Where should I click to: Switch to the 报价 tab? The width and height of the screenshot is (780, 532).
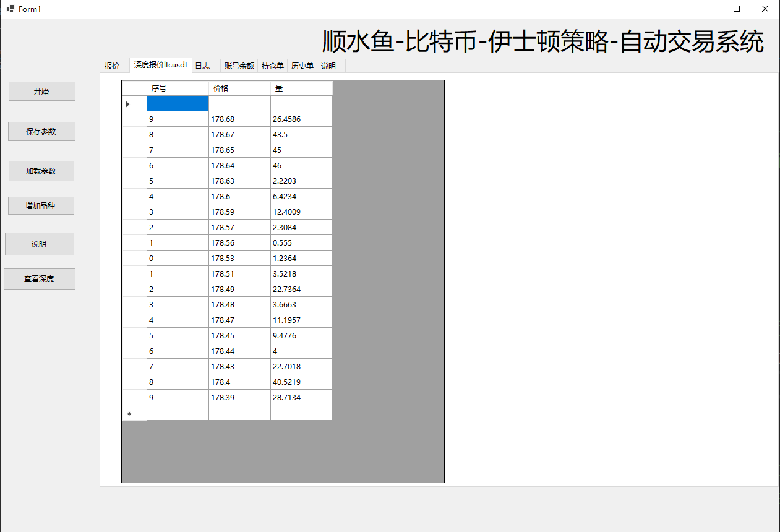pyautogui.click(x=113, y=66)
